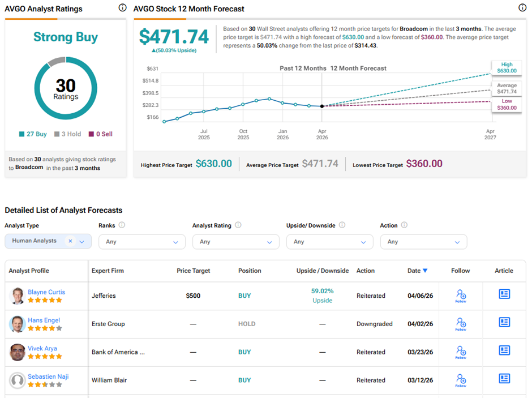The height and width of the screenshot is (398, 532).
Task: Remove the Human Analysts filter chip
Action: 70,241
